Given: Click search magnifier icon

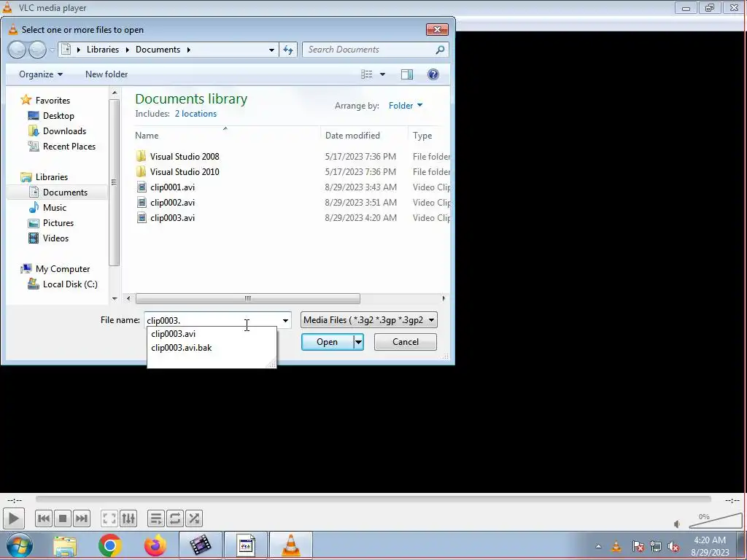Looking at the screenshot, I should (x=440, y=50).
